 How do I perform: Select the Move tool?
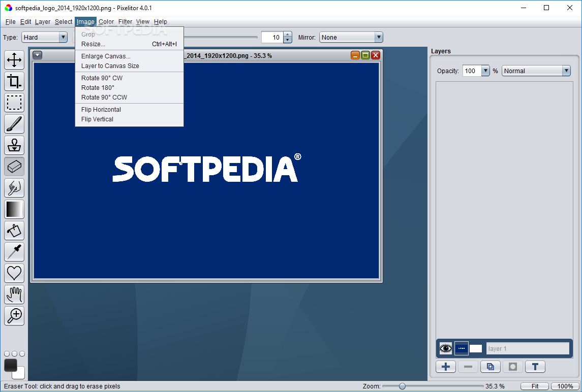[14, 60]
